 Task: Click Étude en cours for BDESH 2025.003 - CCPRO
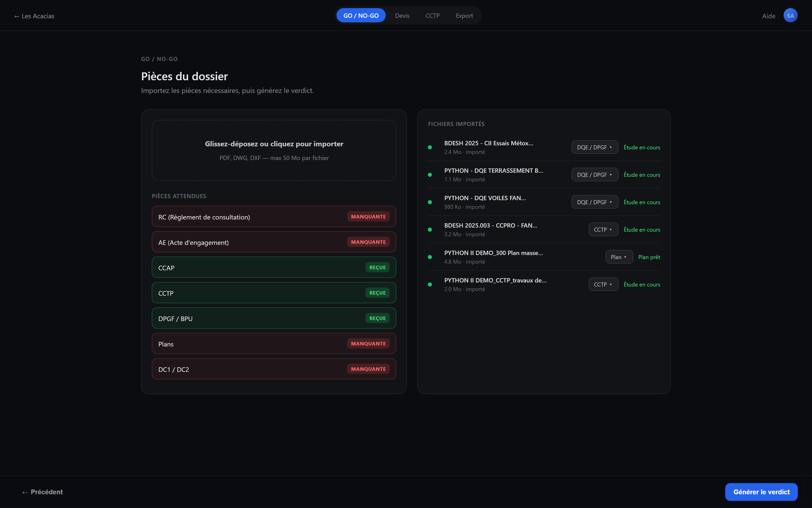[x=641, y=229]
